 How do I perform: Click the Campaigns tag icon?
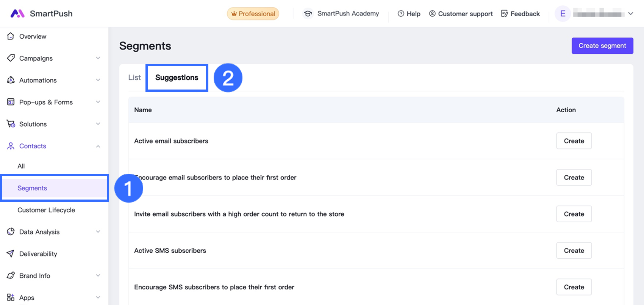11,58
